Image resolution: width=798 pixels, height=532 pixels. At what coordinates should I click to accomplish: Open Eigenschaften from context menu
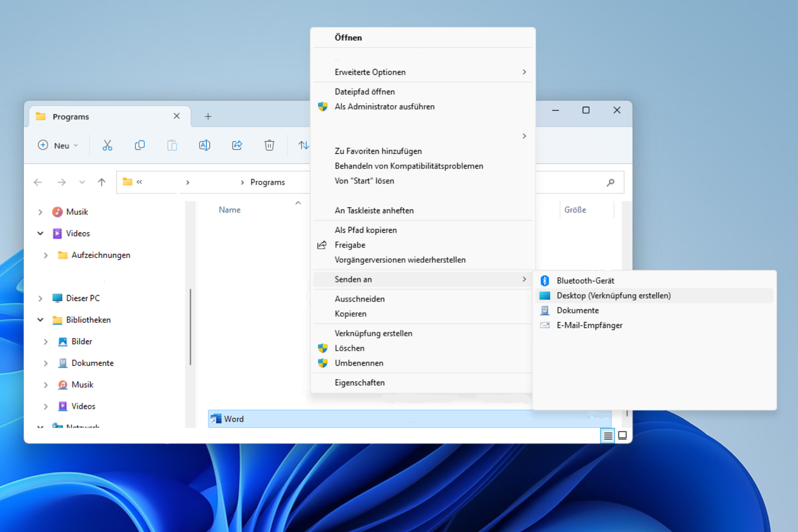pos(360,382)
